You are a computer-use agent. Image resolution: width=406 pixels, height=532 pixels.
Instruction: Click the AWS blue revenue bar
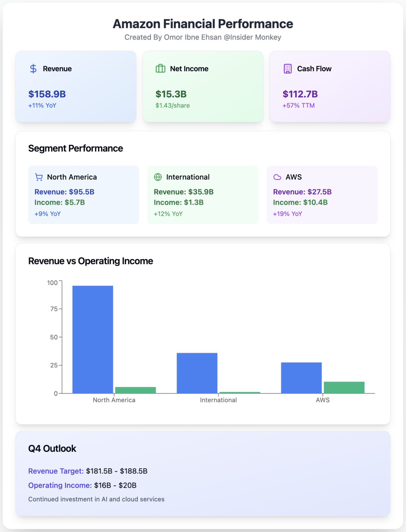301,378
